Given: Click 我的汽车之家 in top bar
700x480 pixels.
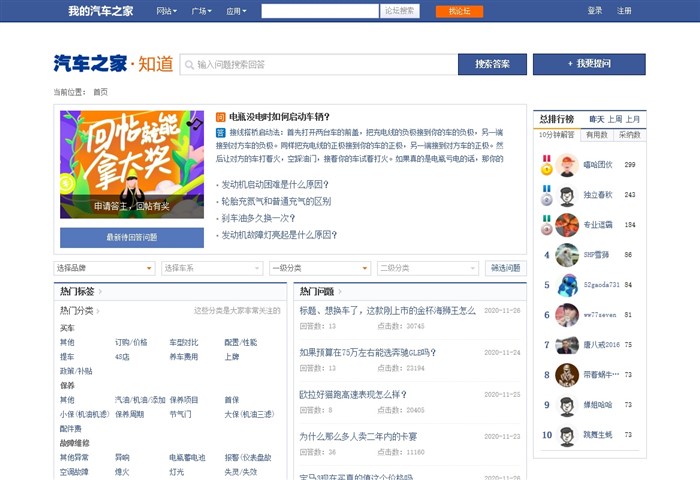Looking at the screenshot, I should (100, 11).
